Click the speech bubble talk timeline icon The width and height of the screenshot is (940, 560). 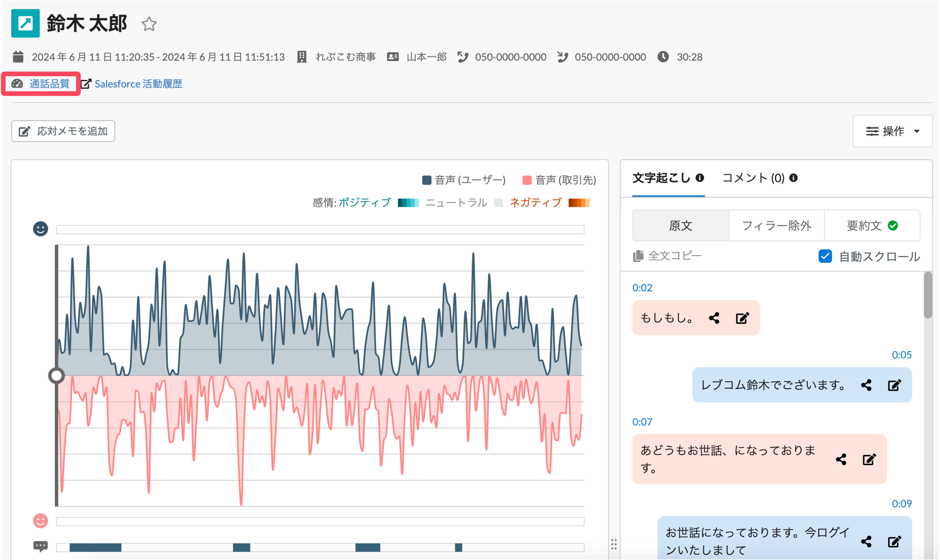point(40,546)
